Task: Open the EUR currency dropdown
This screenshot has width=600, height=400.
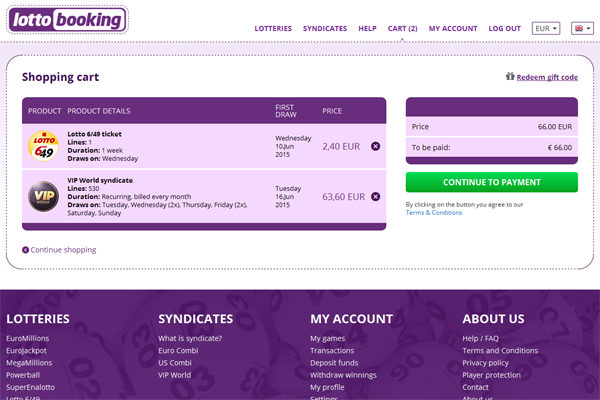Action: 546,28
